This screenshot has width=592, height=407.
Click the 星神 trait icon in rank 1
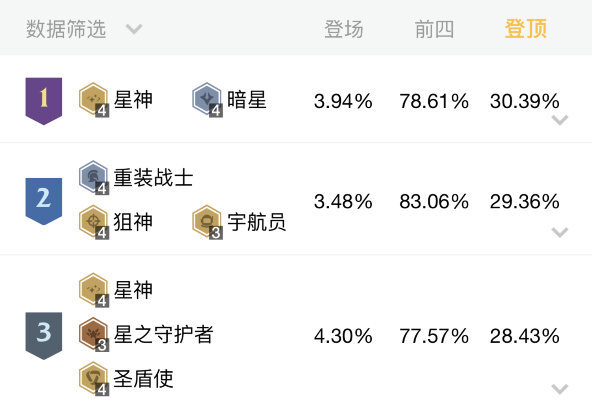pyautogui.click(x=94, y=100)
